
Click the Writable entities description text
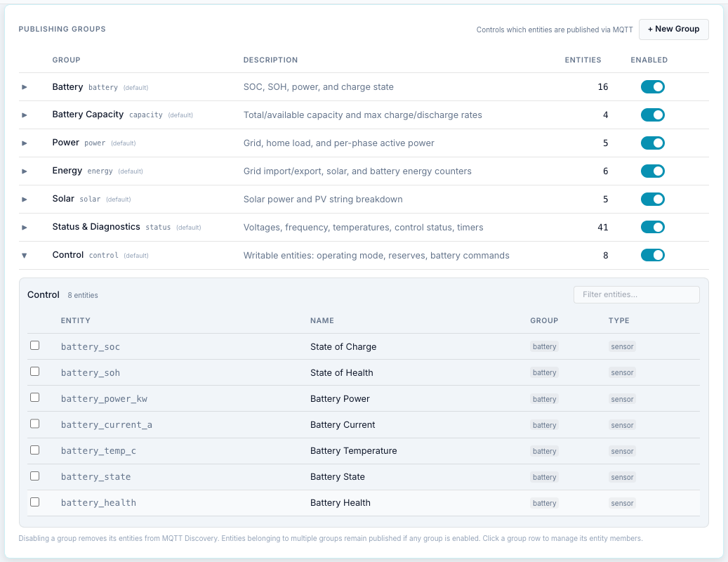pos(376,256)
